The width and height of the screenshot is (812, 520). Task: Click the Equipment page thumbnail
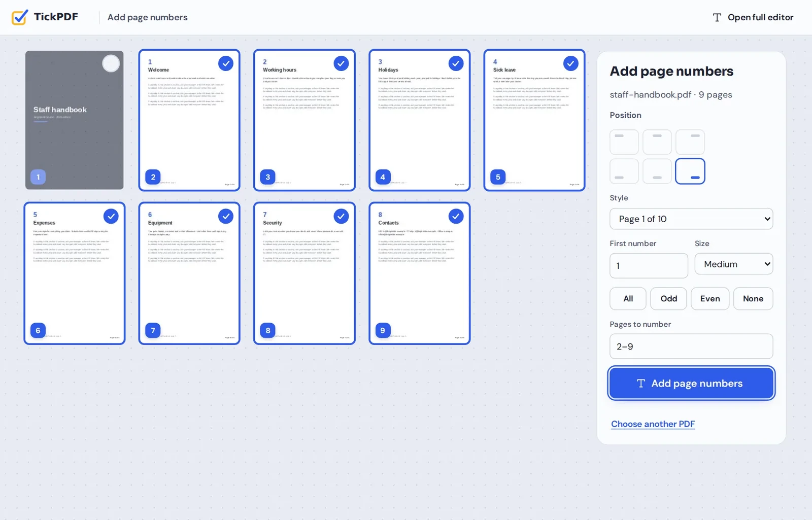(x=189, y=273)
